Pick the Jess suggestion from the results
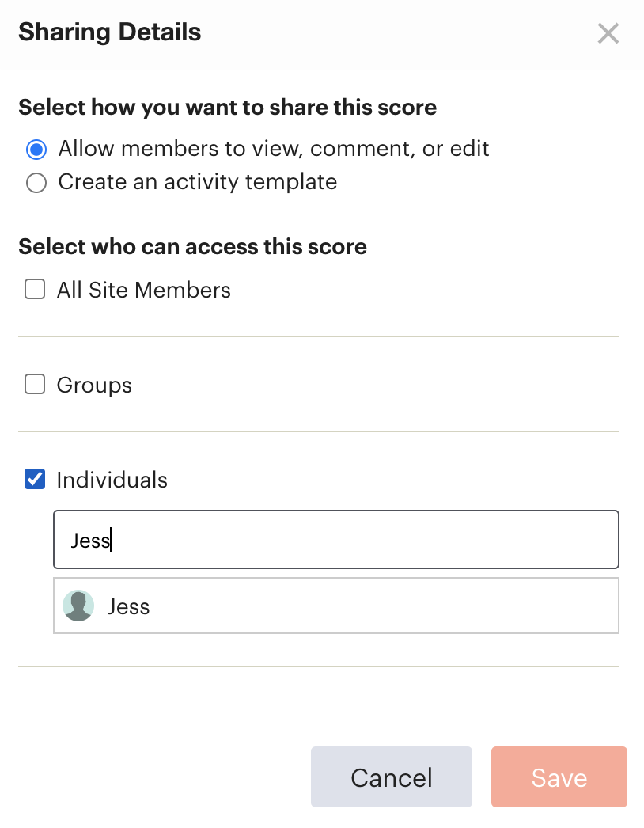Image resolution: width=644 pixels, height=828 pixels. pos(336,606)
